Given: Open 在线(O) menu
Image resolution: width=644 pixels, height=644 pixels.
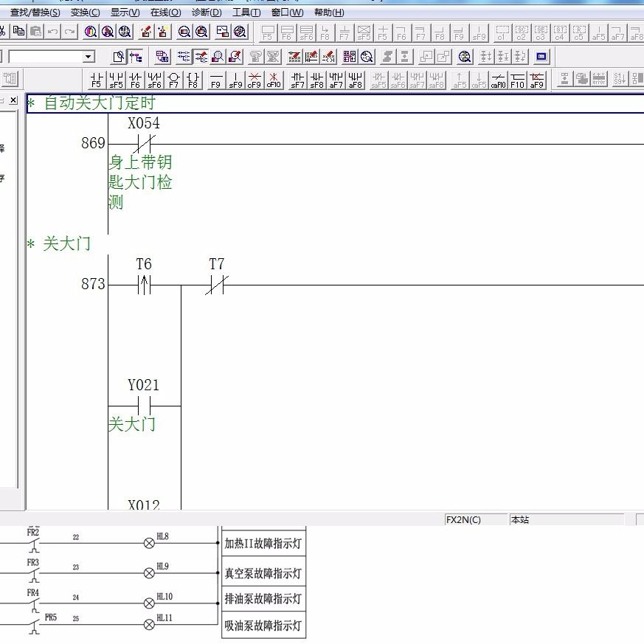Looking at the screenshot, I should 165,13.
